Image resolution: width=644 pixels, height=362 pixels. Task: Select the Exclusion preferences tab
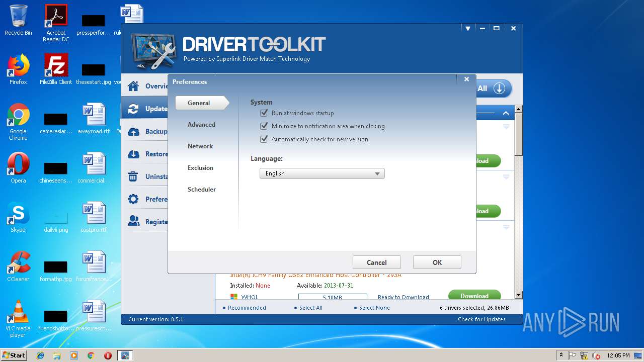pos(200,168)
